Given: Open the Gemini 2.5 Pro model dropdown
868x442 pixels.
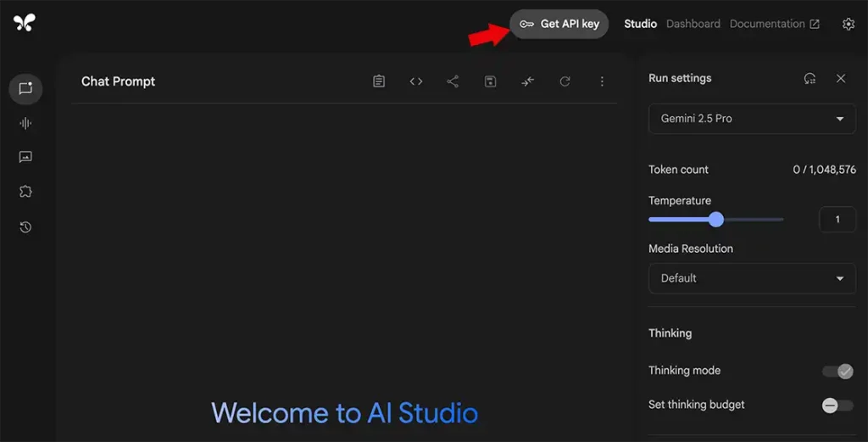Looking at the screenshot, I should pos(752,119).
